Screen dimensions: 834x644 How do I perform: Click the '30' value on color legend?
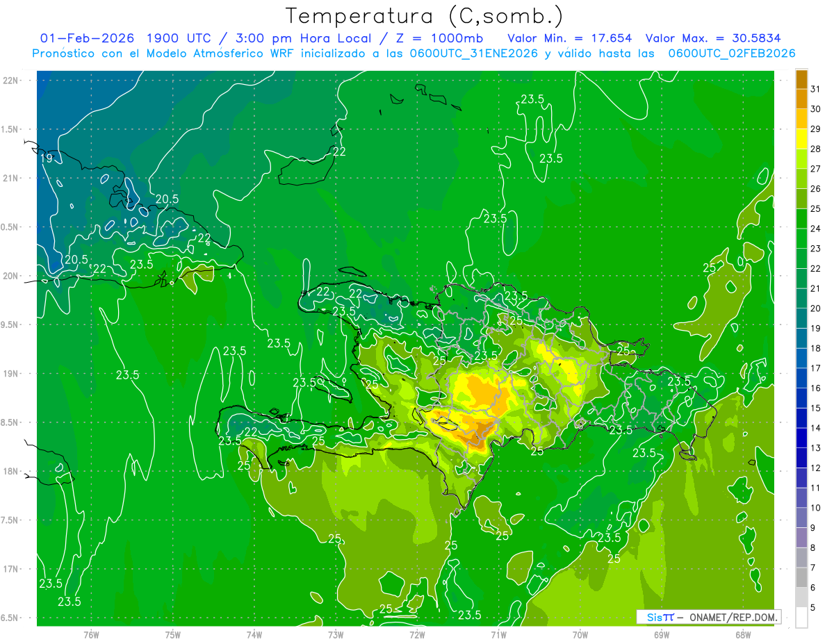tap(816, 108)
